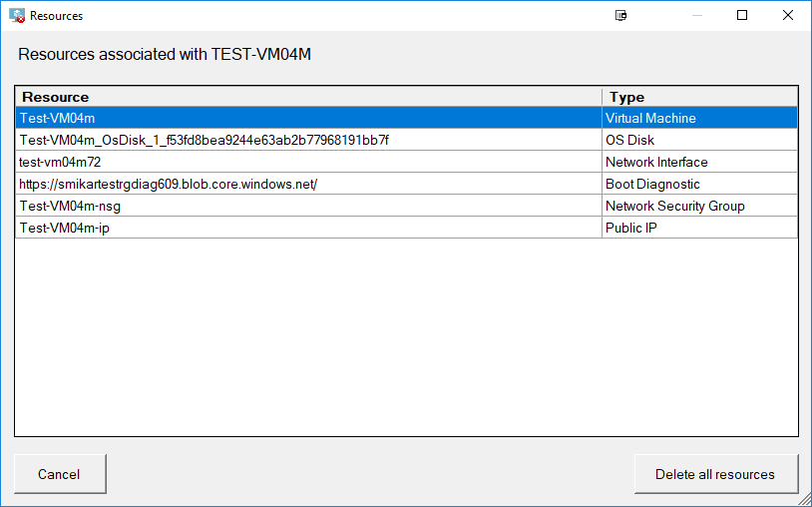Click the Delete all resources button

716,474
